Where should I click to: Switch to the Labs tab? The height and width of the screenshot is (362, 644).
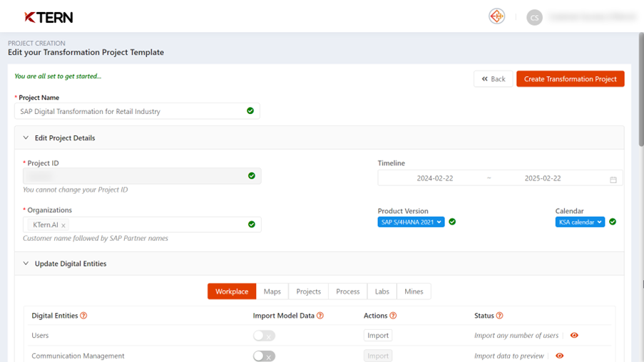click(x=382, y=291)
